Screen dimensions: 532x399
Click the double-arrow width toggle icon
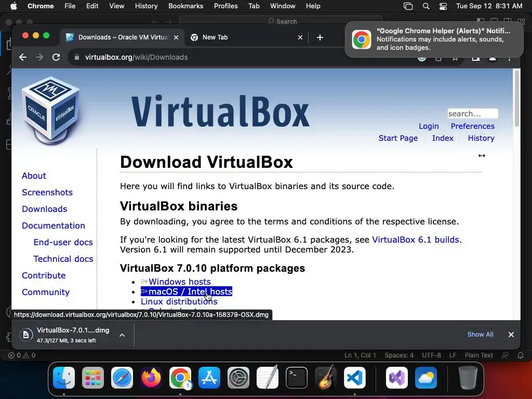coord(482,156)
